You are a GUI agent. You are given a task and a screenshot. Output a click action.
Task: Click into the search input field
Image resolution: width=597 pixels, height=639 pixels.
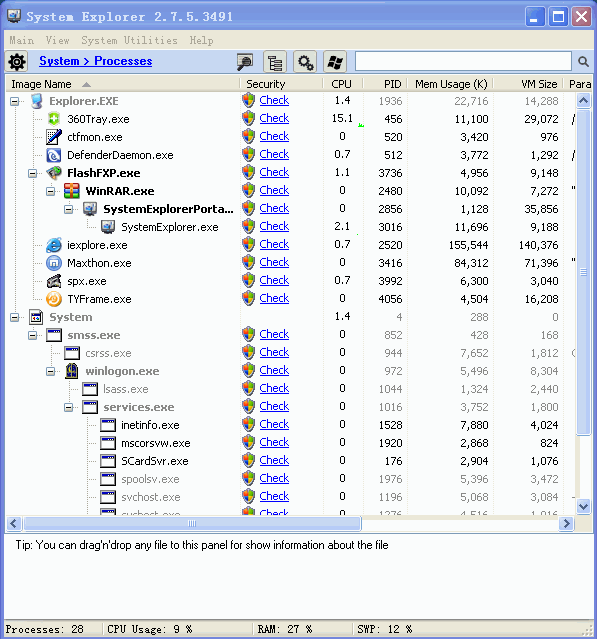463,62
